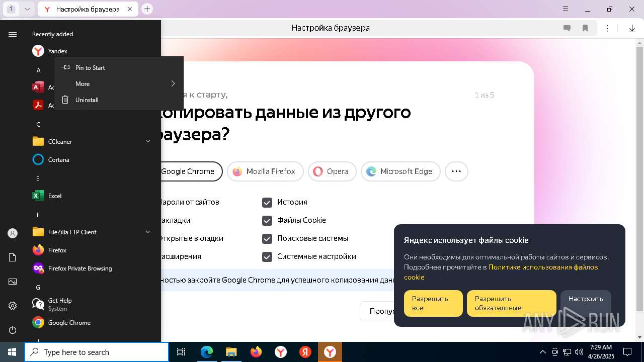The height and width of the screenshot is (362, 644).
Task: Uncheck the История checkbox
Action: (267, 202)
